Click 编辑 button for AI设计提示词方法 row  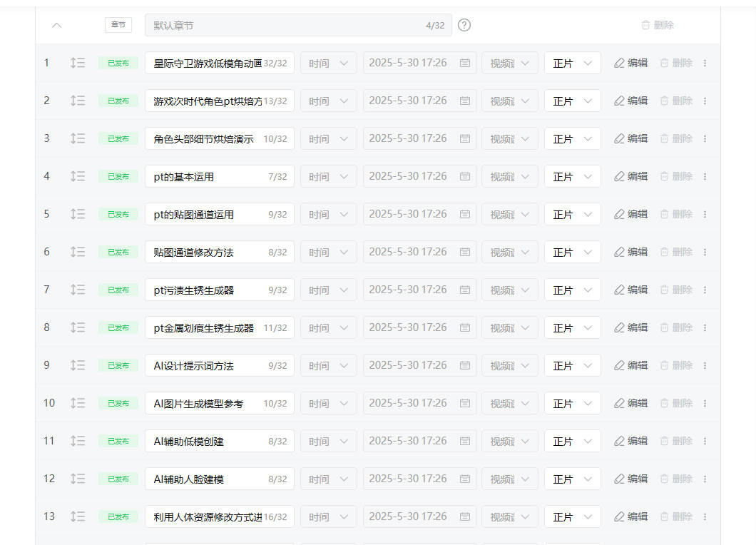click(x=630, y=365)
